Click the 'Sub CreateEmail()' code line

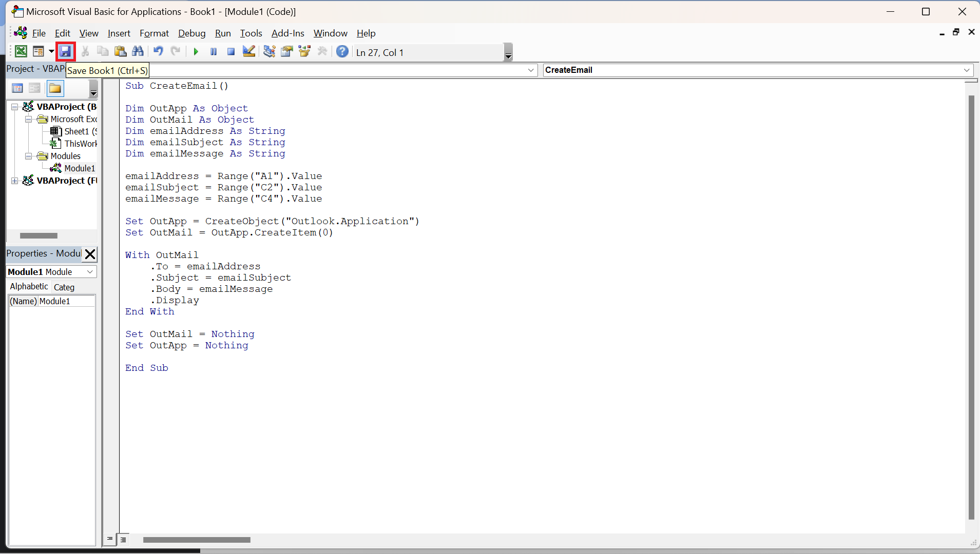click(177, 86)
